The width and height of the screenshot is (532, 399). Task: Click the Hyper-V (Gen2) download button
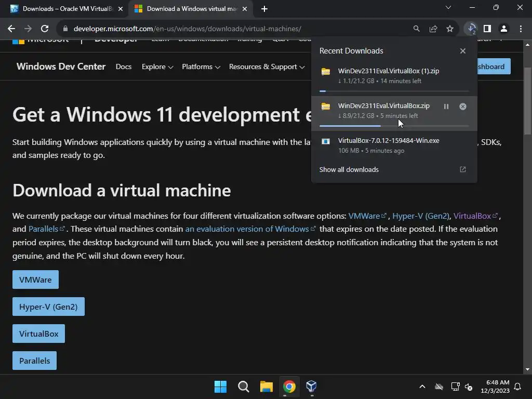tap(48, 307)
